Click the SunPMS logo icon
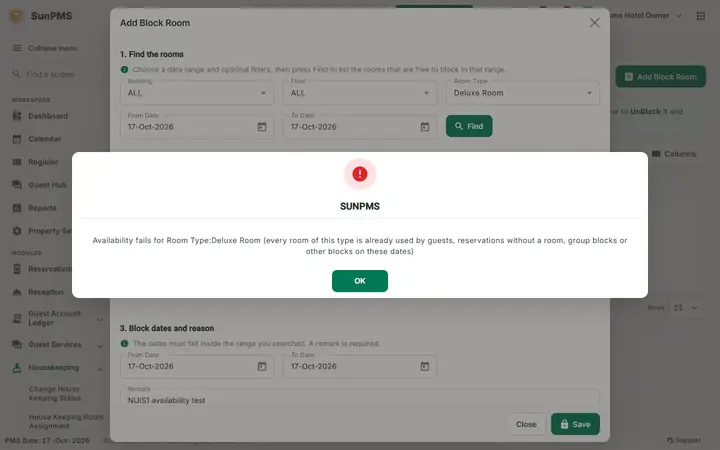 pyautogui.click(x=17, y=16)
